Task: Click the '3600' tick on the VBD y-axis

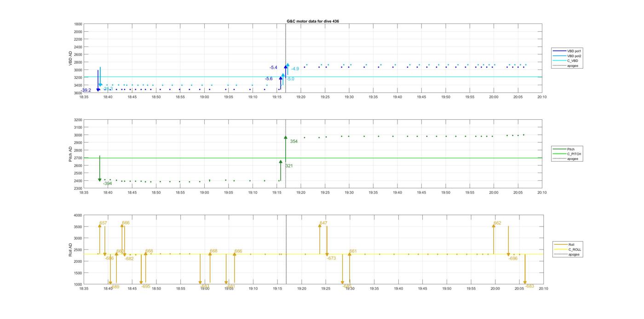Action: 78,93
